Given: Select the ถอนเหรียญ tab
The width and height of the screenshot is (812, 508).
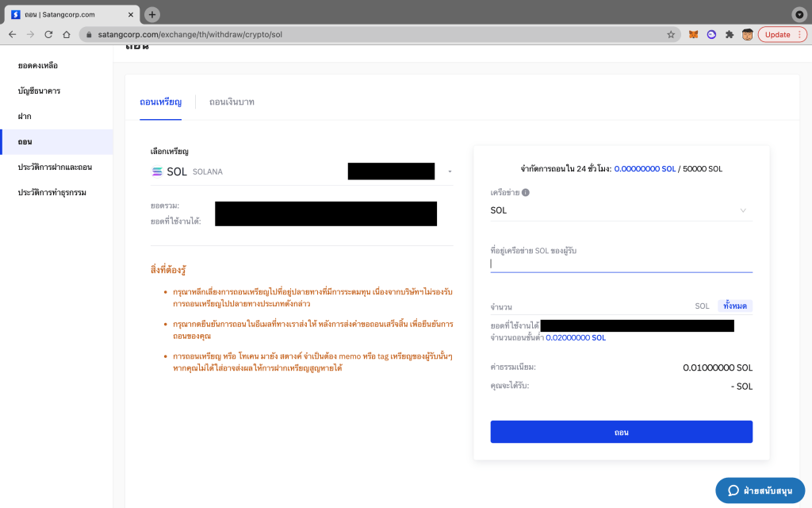Looking at the screenshot, I should [x=160, y=102].
